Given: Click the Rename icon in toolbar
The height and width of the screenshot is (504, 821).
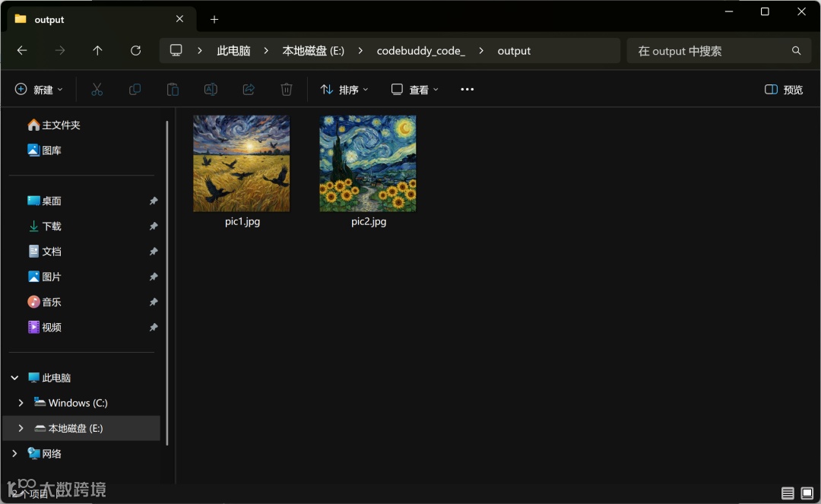Looking at the screenshot, I should 211,90.
